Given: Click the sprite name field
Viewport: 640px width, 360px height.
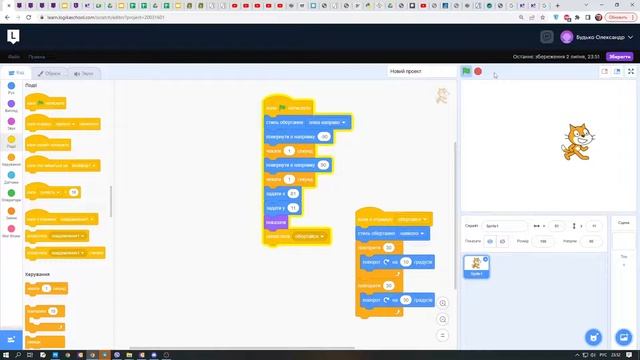Looking at the screenshot, I should coord(504,226).
